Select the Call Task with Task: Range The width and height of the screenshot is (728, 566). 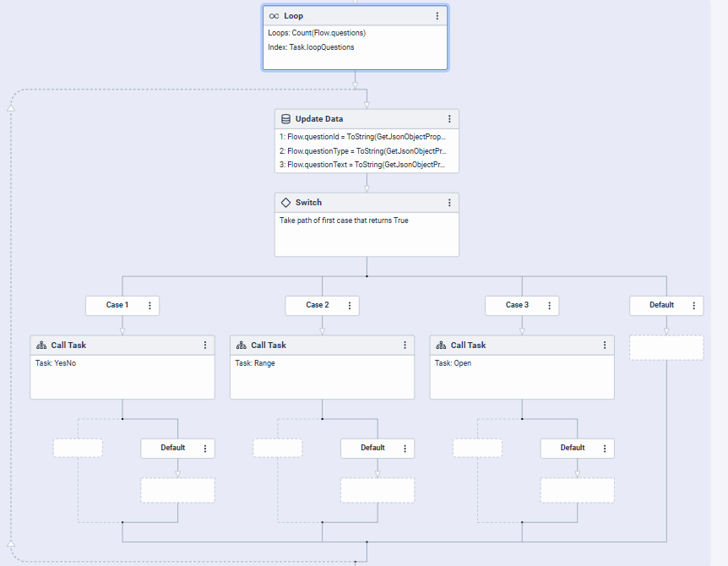pyautogui.click(x=322, y=376)
